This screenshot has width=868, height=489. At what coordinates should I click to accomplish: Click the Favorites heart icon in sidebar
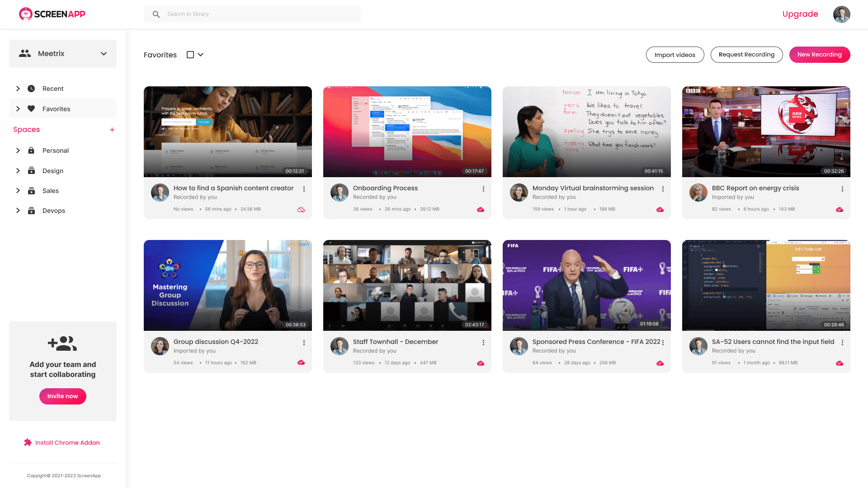click(x=31, y=108)
